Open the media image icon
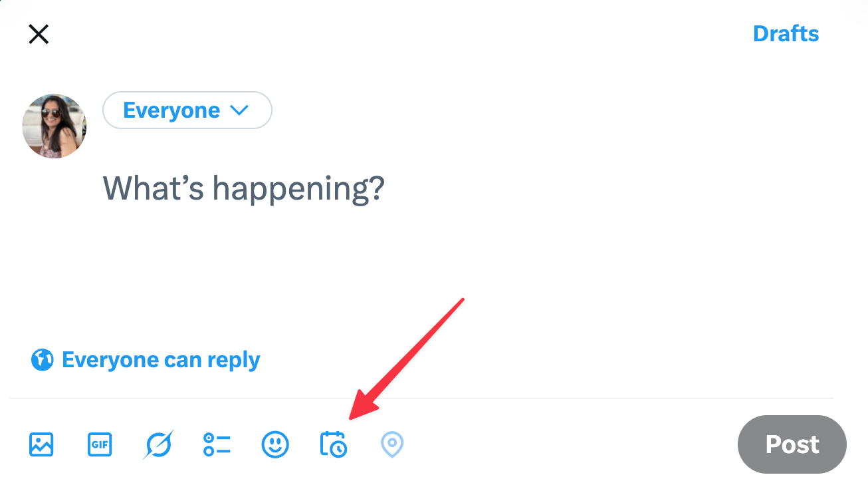 pyautogui.click(x=41, y=444)
